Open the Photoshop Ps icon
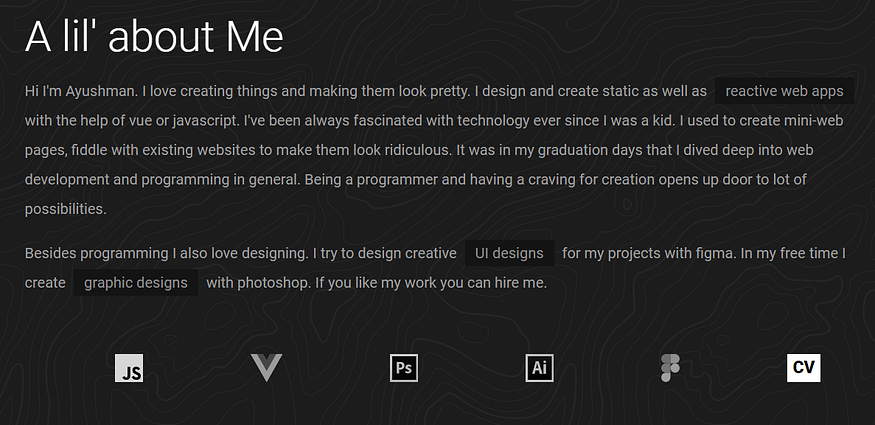This screenshot has height=425, width=875. (x=403, y=368)
